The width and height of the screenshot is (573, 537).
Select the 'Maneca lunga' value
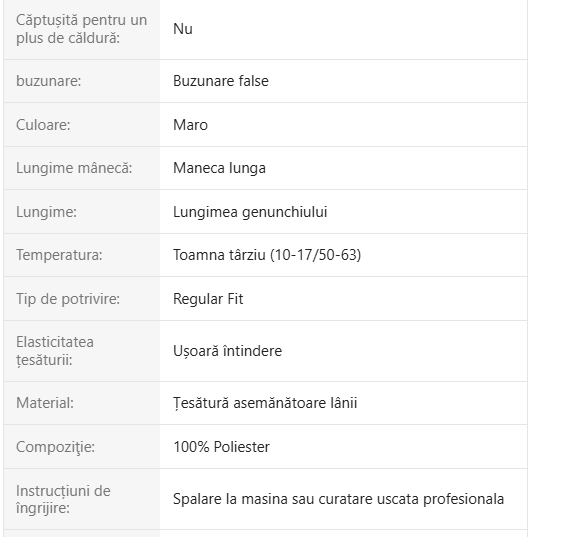pyautogui.click(x=219, y=168)
